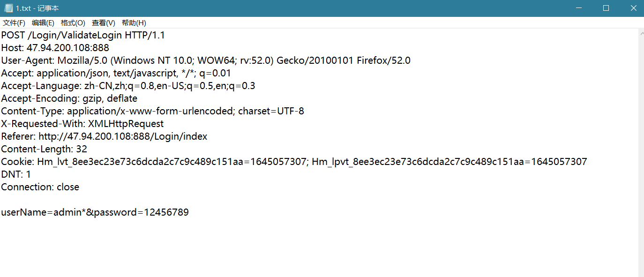This screenshot has width=644, height=277.
Task: Open the 查看(V) menu
Action: coord(104,23)
